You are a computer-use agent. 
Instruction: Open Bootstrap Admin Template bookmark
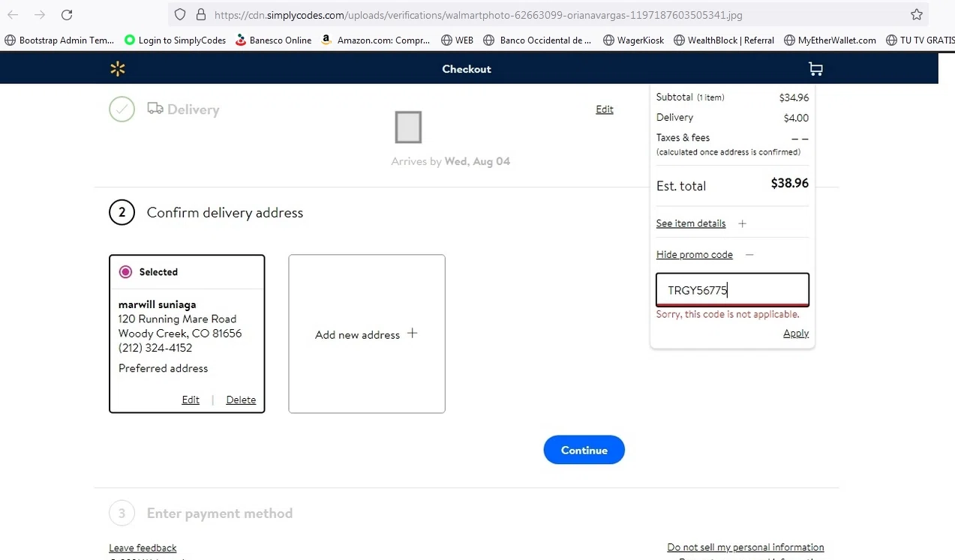(x=59, y=40)
